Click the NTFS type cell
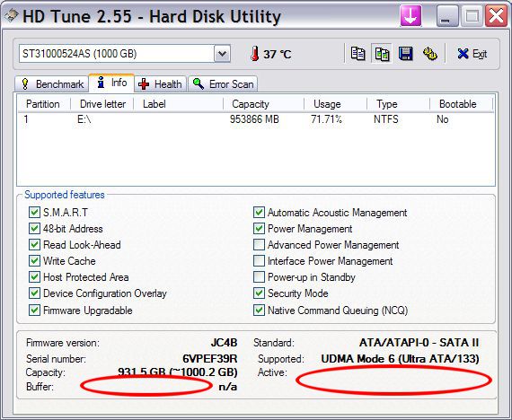Screen dimensions: 512x420 [x=386, y=119]
